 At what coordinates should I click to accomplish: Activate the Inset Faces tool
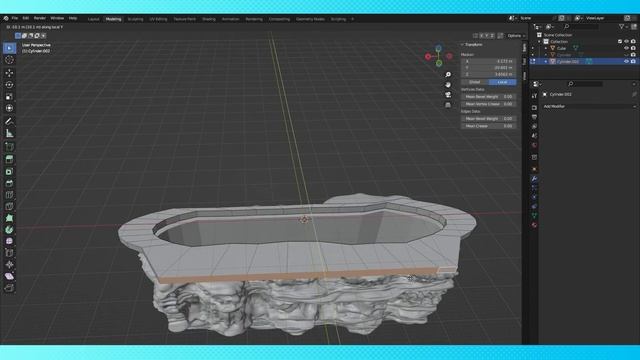pos(9,171)
